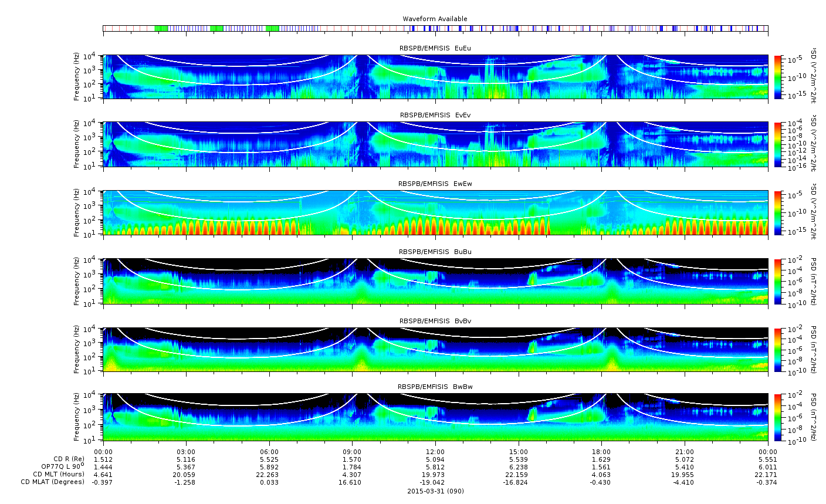Click the 'CD R (Re)' row label
Screen dimensions: 826x504
(x=69, y=459)
